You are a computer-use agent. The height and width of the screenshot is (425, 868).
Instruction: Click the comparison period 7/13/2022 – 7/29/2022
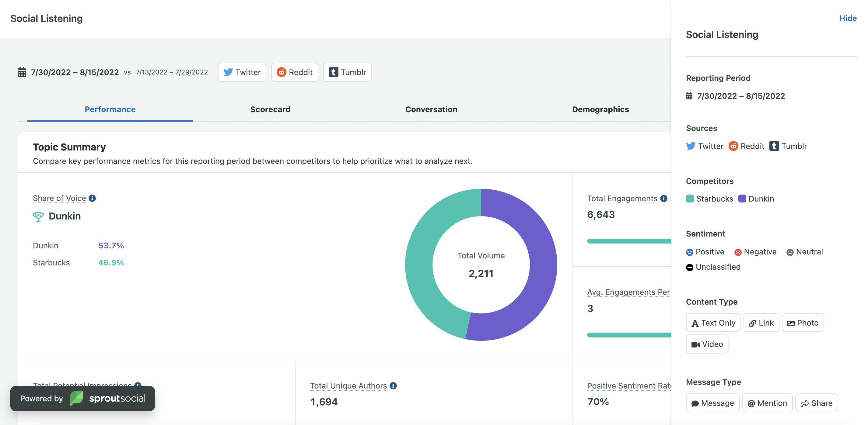click(172, 72)
